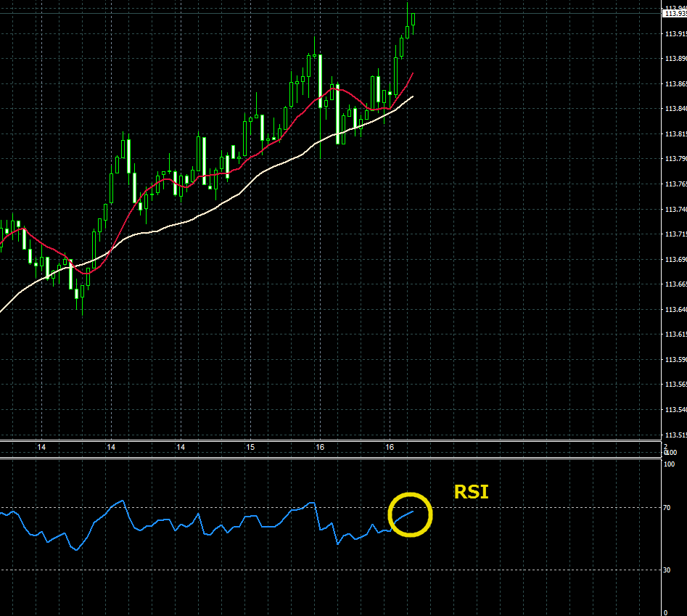The image size is (687, 616).
Task: Select the 113.540 price axis label
Action: pyautogui.click(x=675, y=410)
